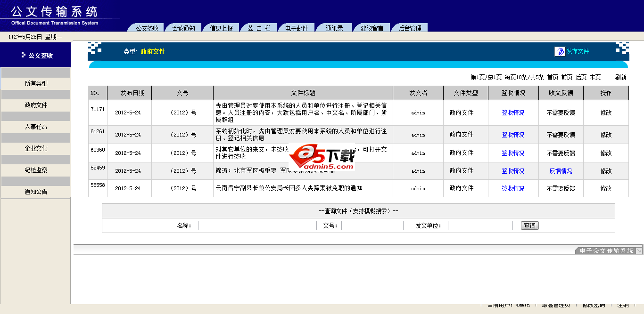Click 修改 for document 61261
The image size is (644, 314).
pyautogui.click(x=606, y=135)
